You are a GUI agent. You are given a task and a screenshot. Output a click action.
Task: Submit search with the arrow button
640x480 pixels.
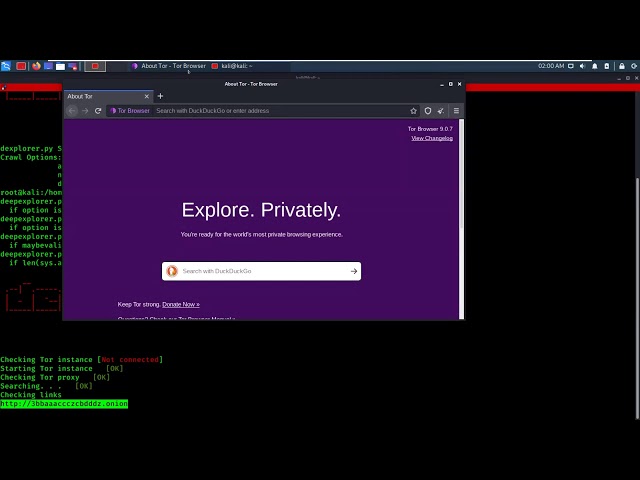tap(353, 271)
